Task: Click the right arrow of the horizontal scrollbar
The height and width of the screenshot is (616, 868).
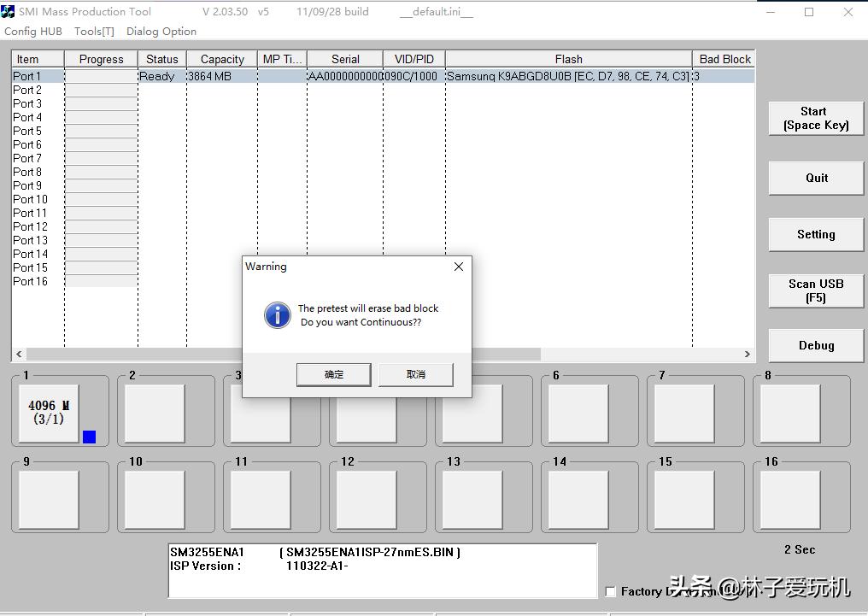Action: 748,355
